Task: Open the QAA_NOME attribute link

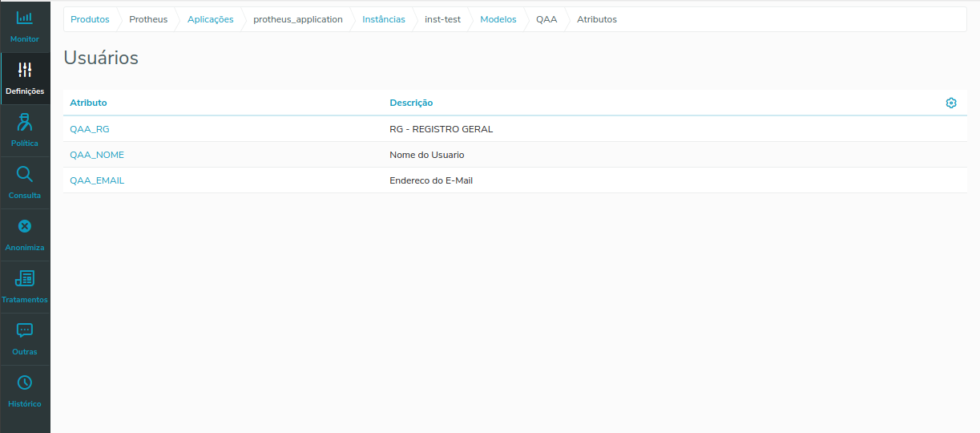Action: tap(97, 155)
